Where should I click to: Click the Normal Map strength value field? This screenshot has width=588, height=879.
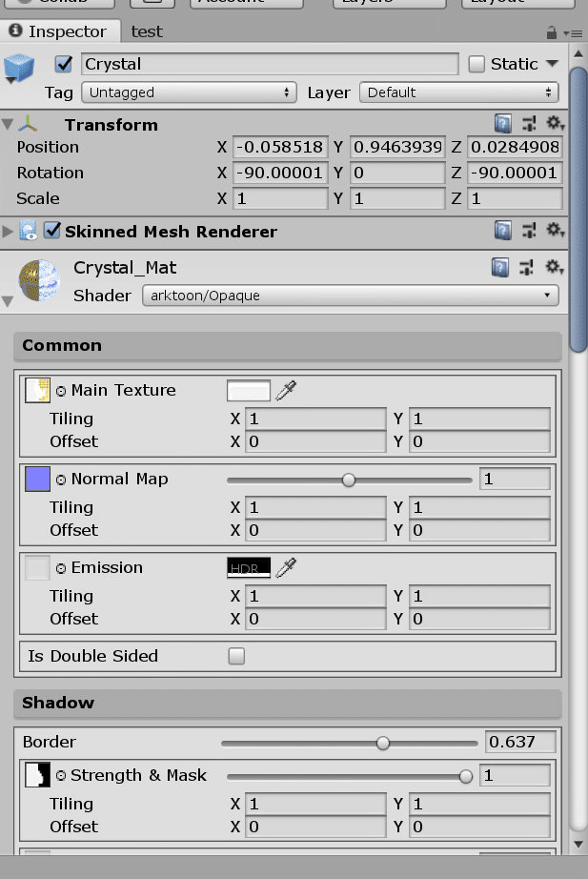tap(515, 479)
